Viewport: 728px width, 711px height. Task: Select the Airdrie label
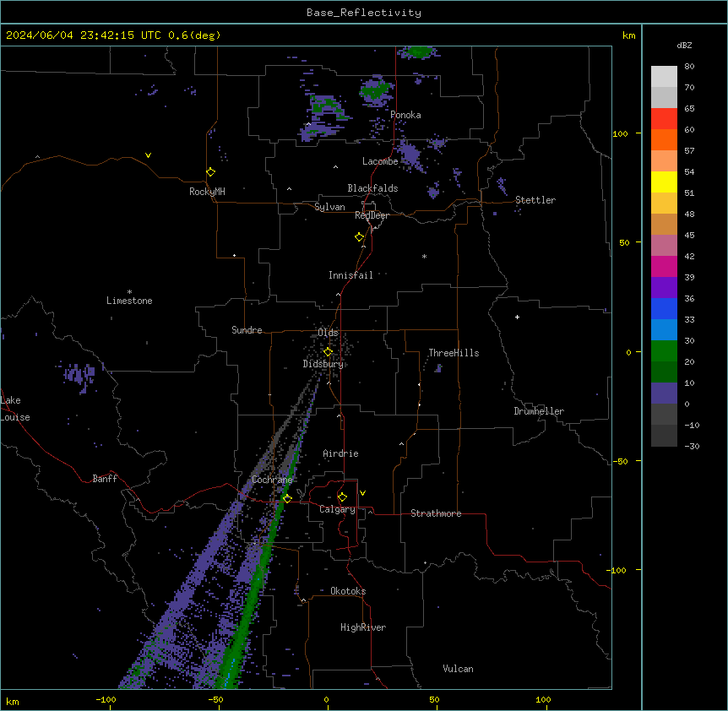tap(341, 453)
